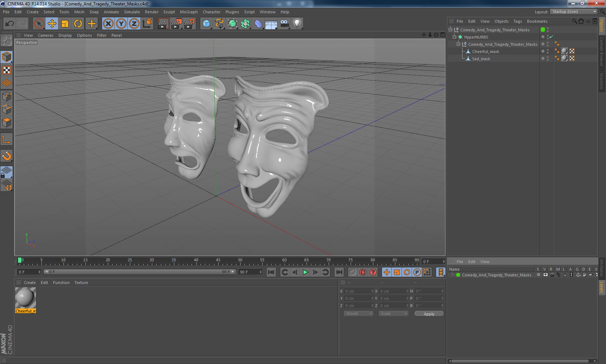This screenshot has width=606, height=364.
Task: Open the spline pen tools
Action: pos(219,24)
